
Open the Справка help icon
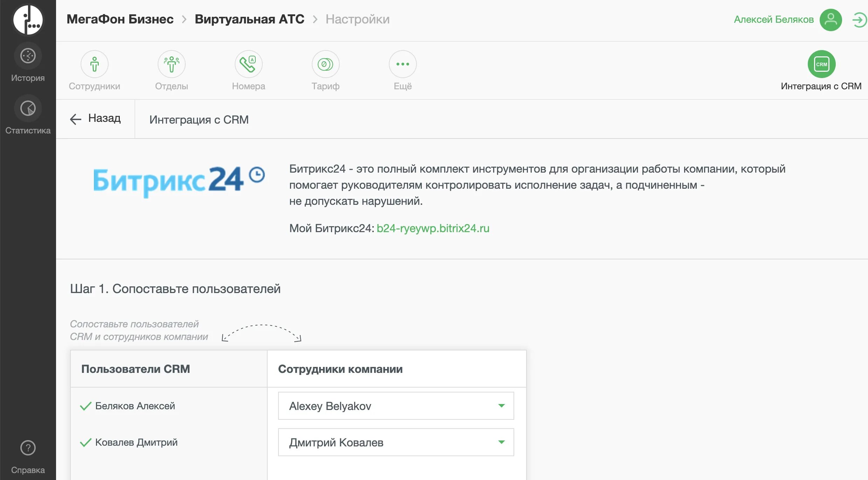(28, 448)
